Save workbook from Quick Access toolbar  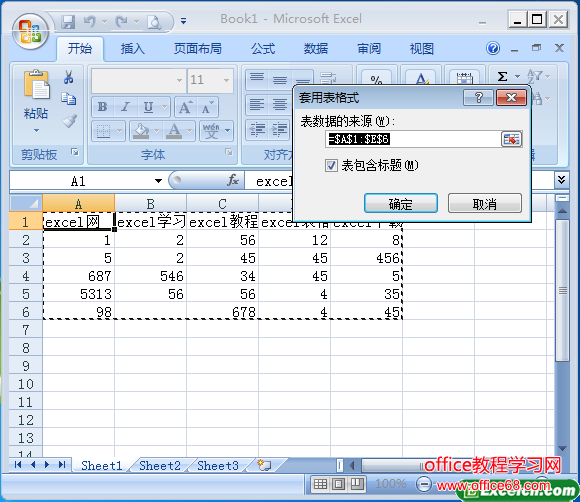(68, 22)
